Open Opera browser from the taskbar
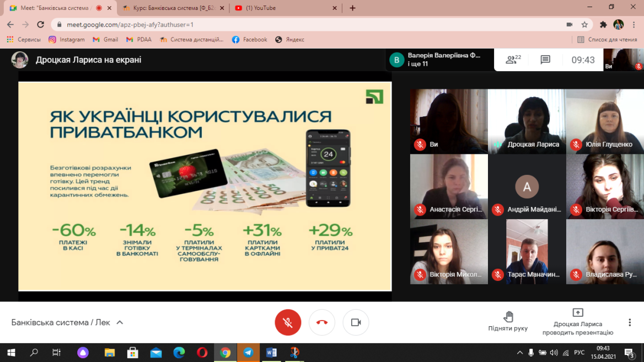This screenshot has height=362, width=644. (202, 353)
